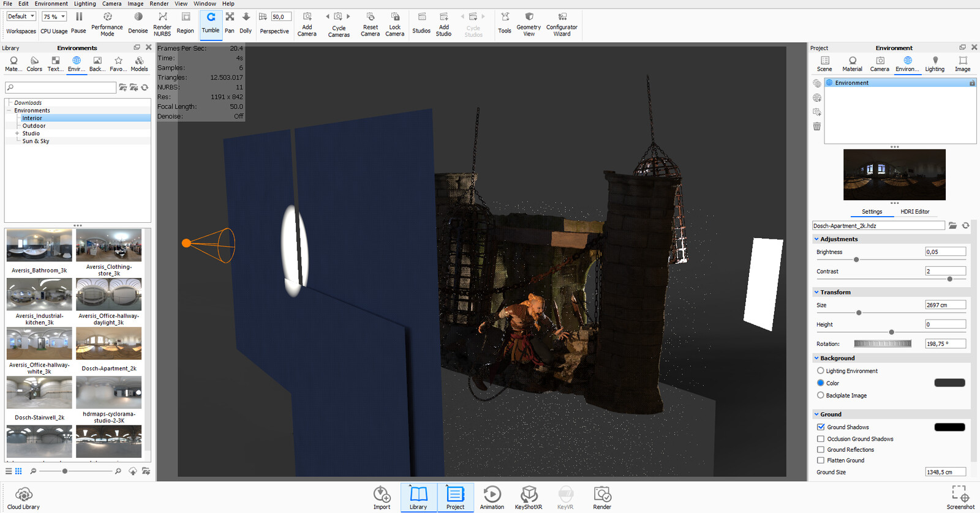This screenshot has height=513, width=980.
Task: Open the 75 % CPU usage dropdown
Action: 54,17
